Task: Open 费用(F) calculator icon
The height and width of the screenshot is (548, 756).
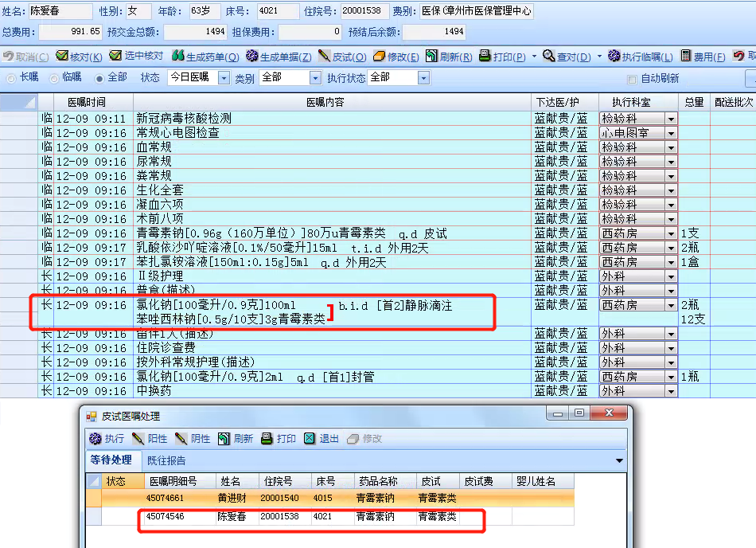Action: click(686, 56)
